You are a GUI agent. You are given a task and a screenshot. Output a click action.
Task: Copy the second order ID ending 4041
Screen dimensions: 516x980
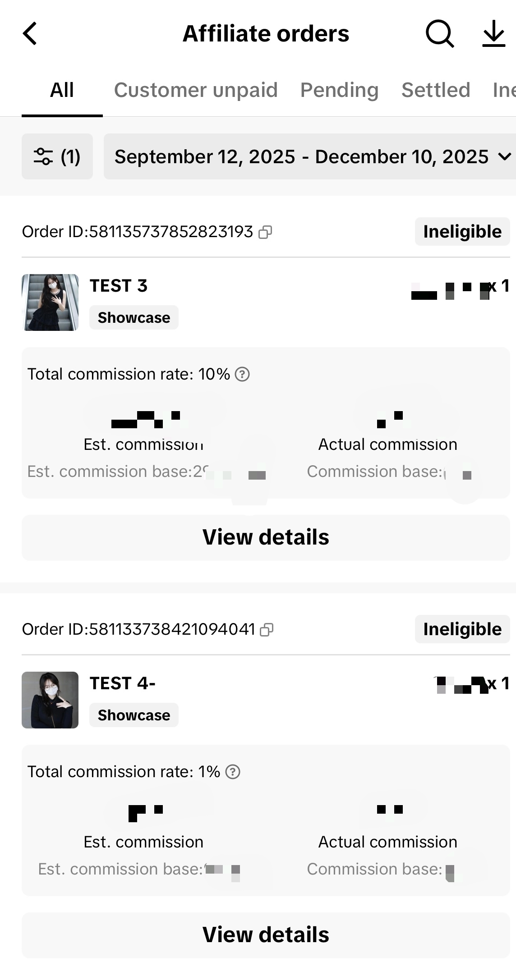[x=267, y=630]
